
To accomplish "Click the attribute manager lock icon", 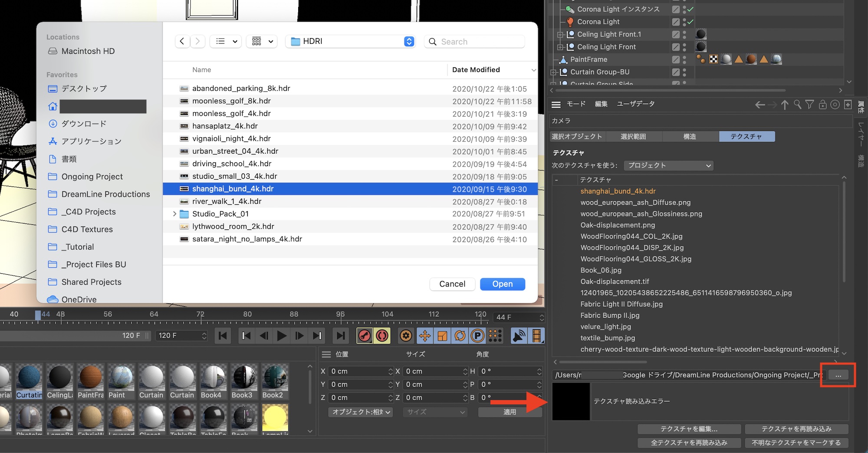I will pos(822,105).
